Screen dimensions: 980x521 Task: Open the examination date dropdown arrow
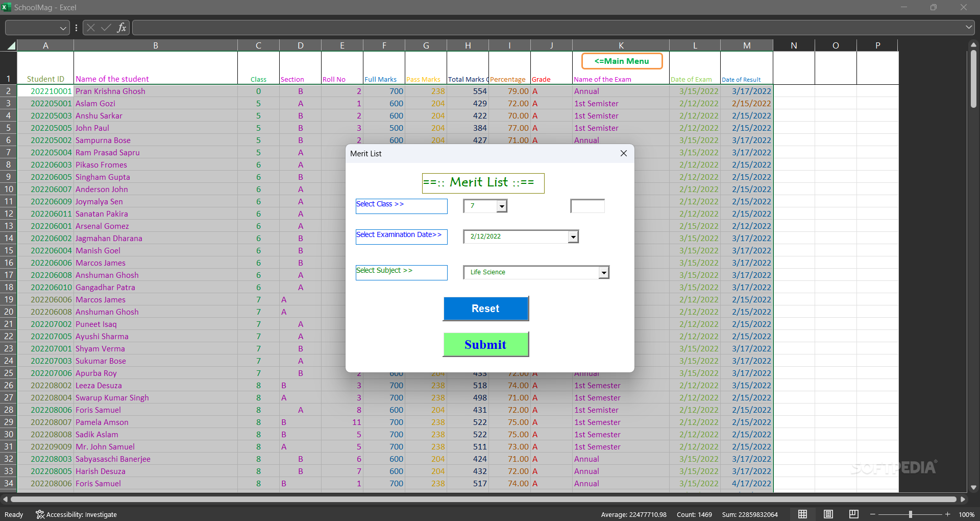coord(573,236)
